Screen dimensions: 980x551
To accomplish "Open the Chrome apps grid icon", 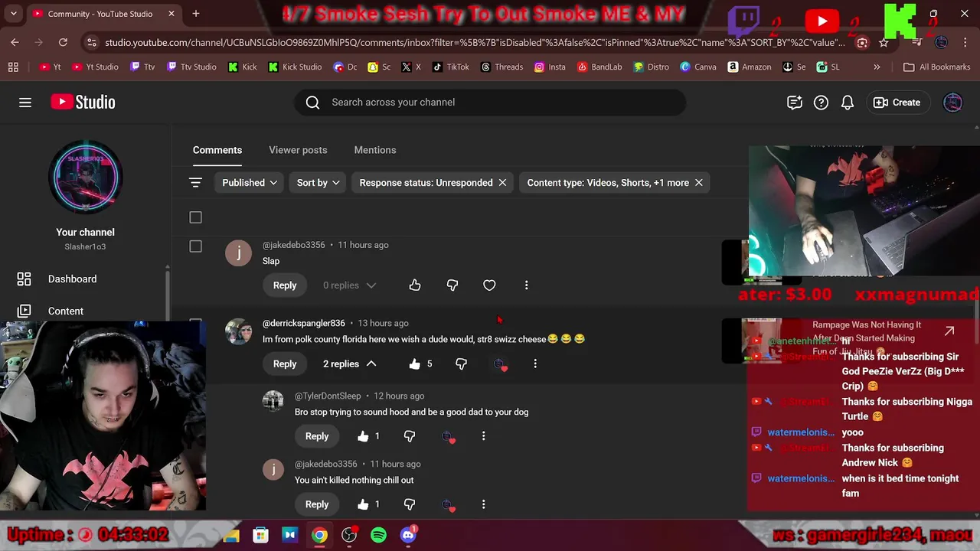I will pyautogui.click(x=13, y=67).
